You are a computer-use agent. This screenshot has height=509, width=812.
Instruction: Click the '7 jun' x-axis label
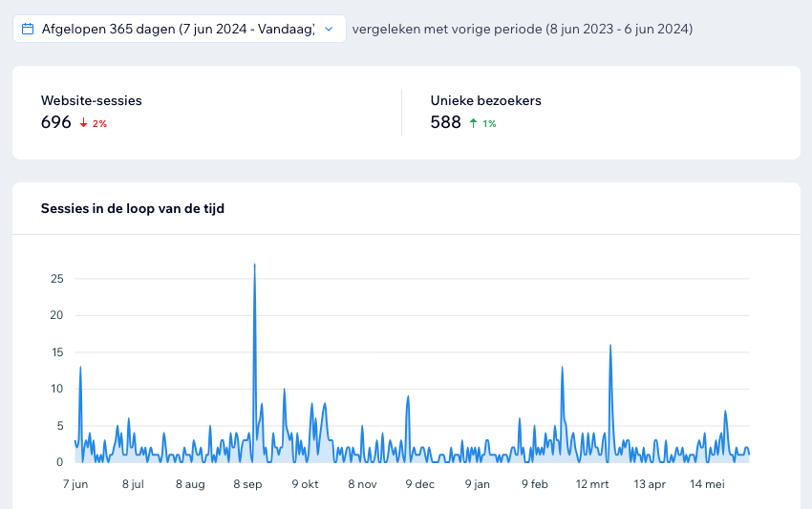(x=75, y=484)
